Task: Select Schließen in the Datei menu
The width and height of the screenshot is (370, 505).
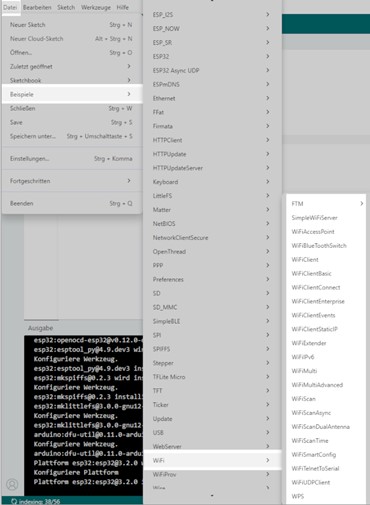Action: point(72,108)
